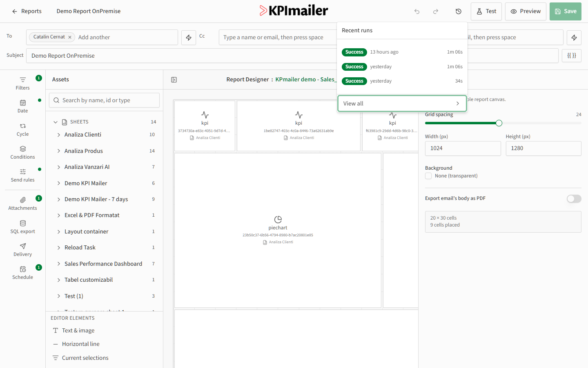Open the Cycle sidebar section
The width and height of the screenshot is (588, 368).
[x=23, y=129]
